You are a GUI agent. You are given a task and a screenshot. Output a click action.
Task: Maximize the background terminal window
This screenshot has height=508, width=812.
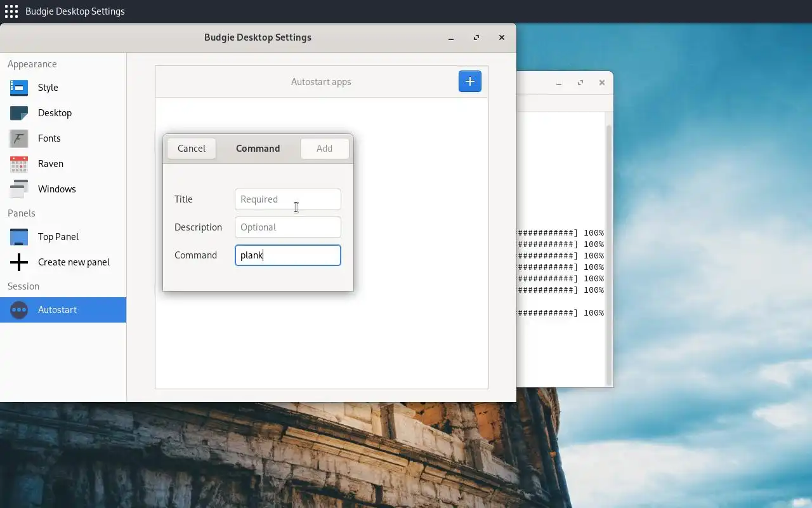coord(580,83)
